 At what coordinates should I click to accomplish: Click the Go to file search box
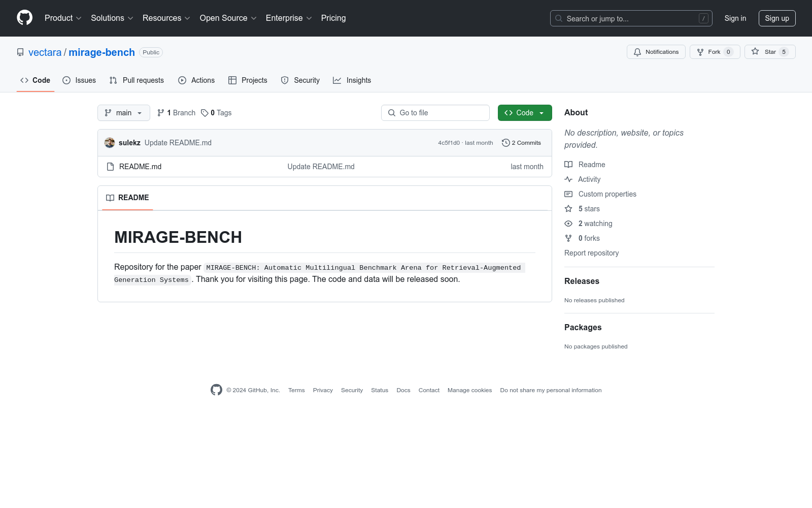pos(435,113)
